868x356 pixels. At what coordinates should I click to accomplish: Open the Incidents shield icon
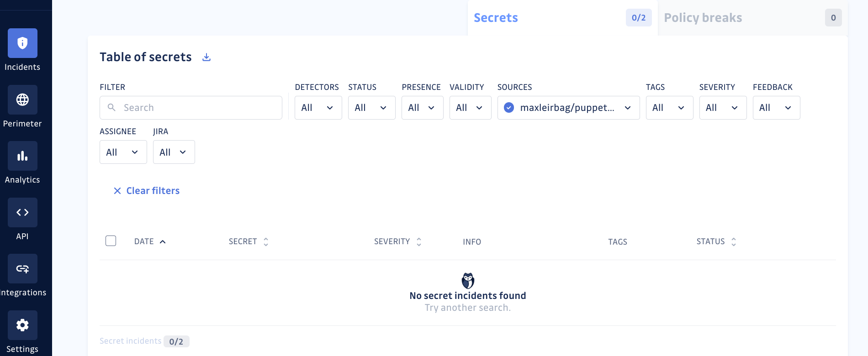[22, 43]
